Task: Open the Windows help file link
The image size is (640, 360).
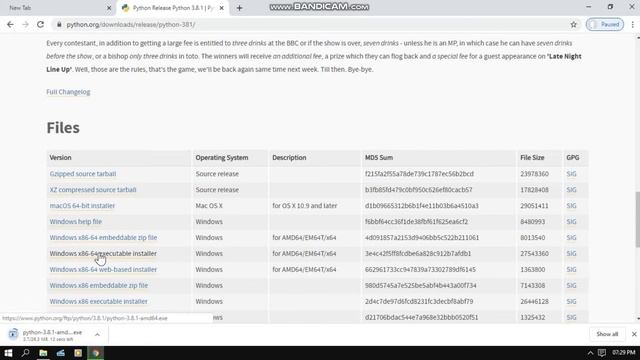Action: point(76,221)
